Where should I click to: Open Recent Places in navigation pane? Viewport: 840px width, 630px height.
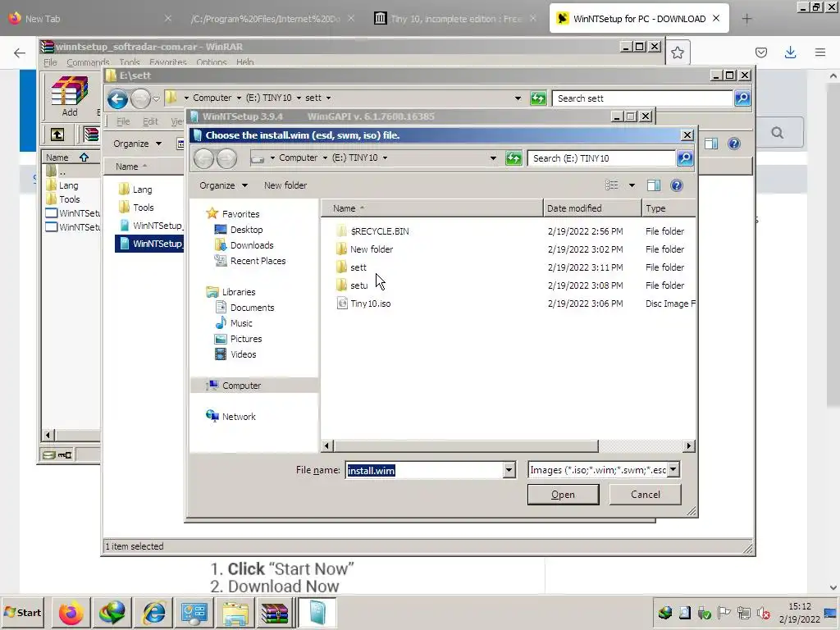pyautogui.click(x=249, y=261)
